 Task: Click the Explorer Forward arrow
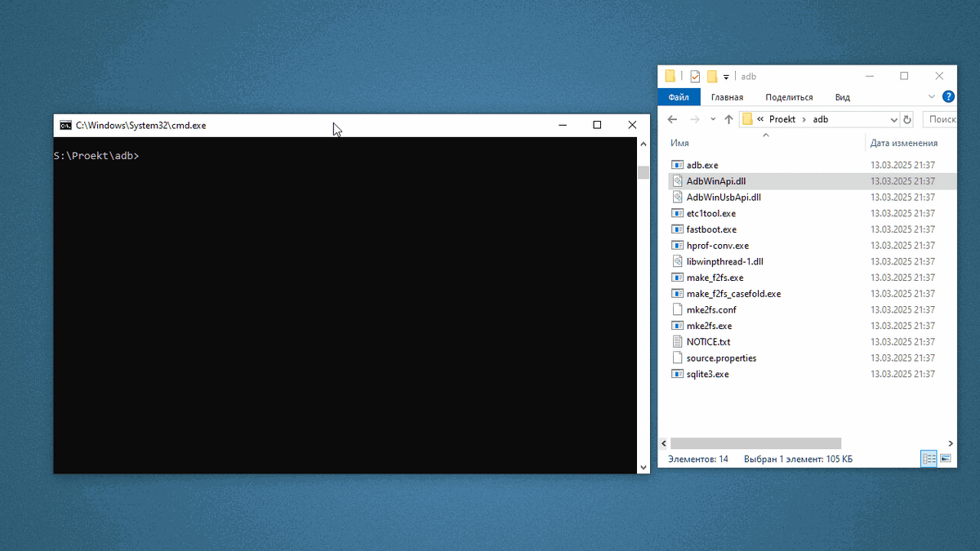point(695,119)
